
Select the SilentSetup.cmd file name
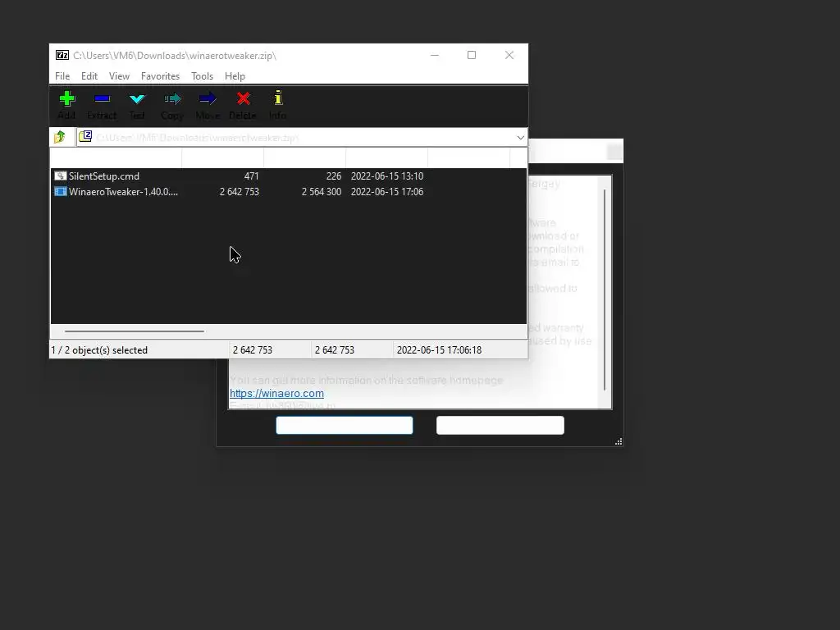pyautogui.click(x=104, y=176)
